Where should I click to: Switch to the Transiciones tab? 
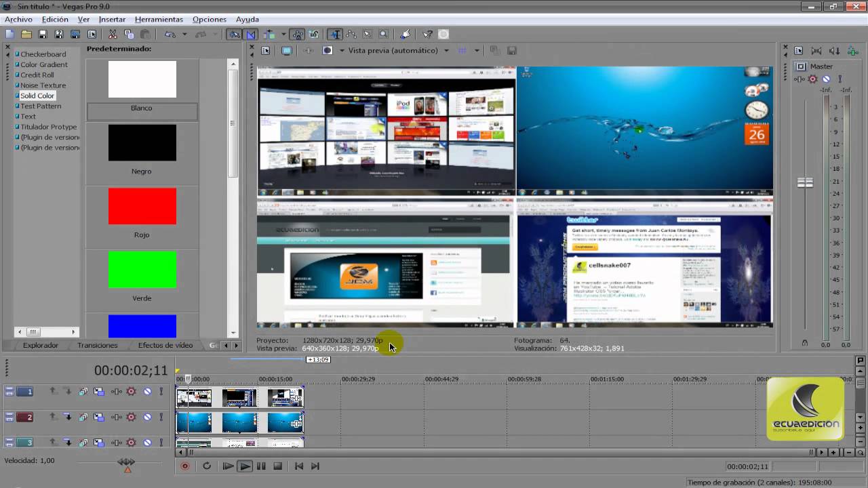(x=98, y=345)
